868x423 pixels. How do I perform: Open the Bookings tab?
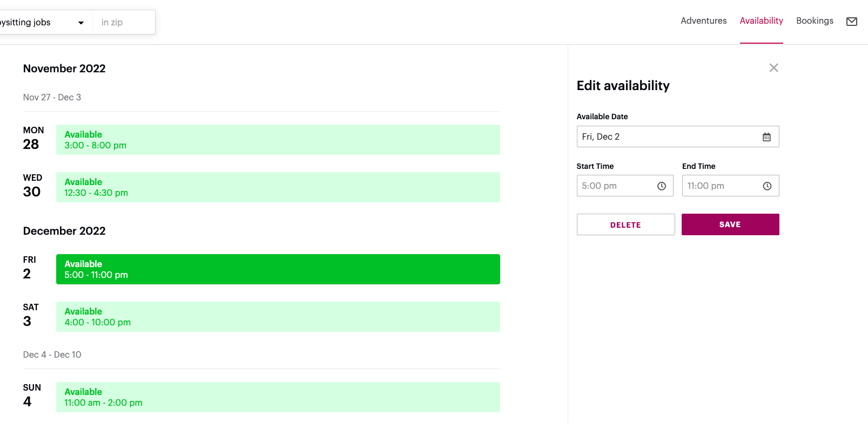tap(815, 21)
